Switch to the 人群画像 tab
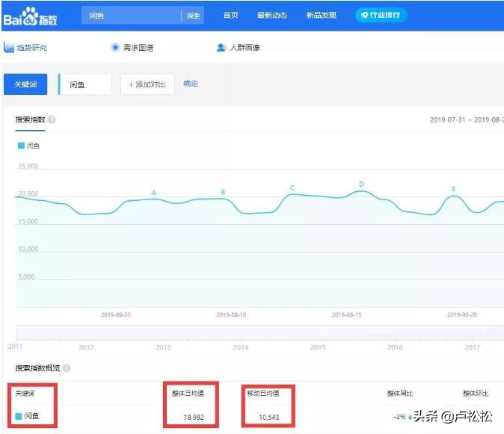This screenshot has height=434, width=504. click(x=239, y=48)
